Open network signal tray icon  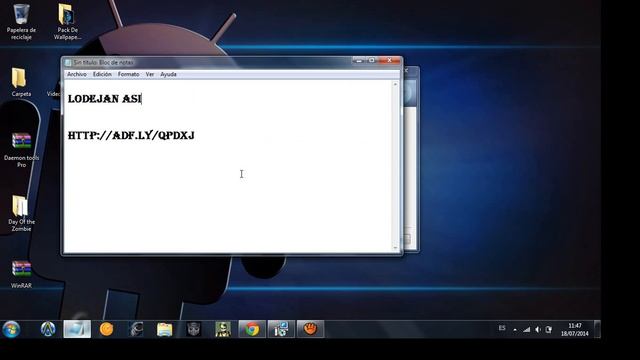pyautogui.click(x=527, y=329)
